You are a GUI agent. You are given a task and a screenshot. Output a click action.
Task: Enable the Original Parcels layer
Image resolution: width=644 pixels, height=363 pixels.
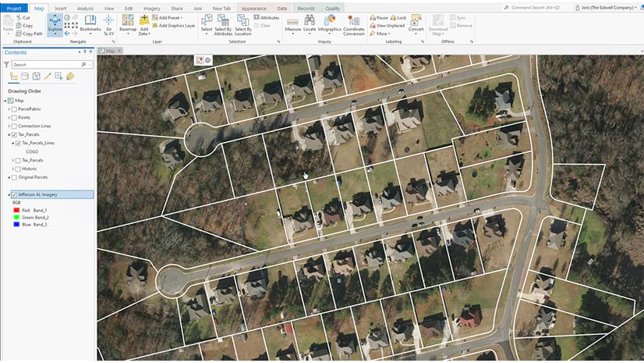[x=14, y=177]
